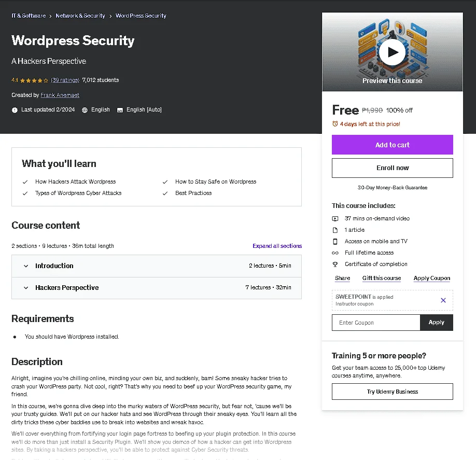
Task: Open the IT & Software breadcrumb
Action: [x=29, y=16]
